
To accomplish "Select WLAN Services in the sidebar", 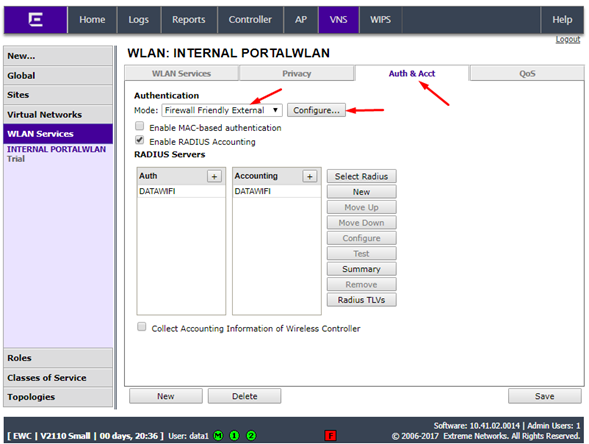I will click(58, 134).
